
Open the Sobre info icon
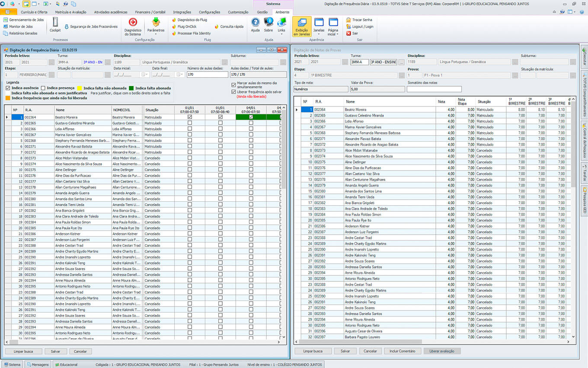point(268,24)
